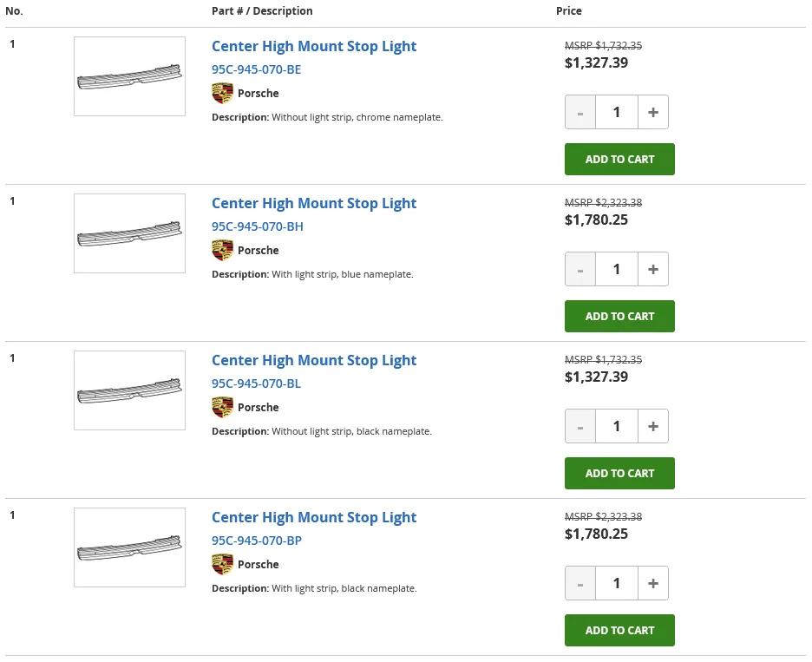812x662 pixels.
Task: Click Porsche logo icon for 95C-945-070-BL
Action: pos(222,408)
